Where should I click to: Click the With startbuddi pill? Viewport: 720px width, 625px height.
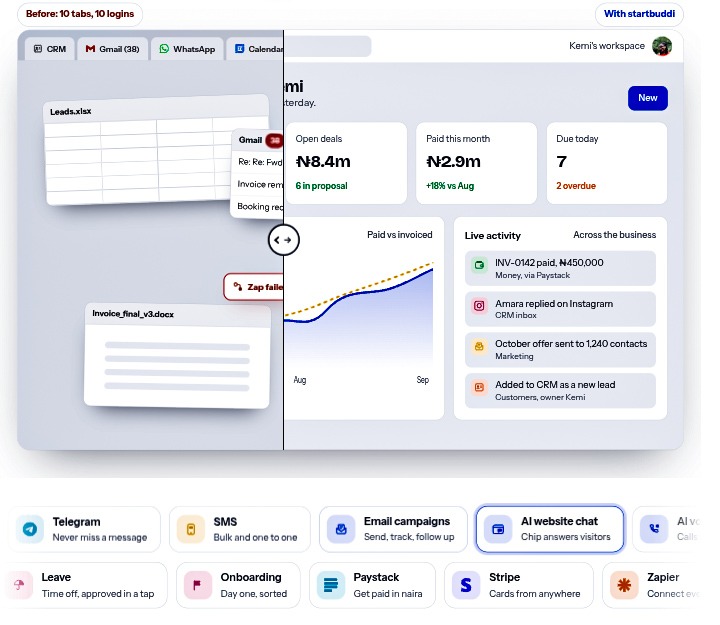(x=639, y=14)
